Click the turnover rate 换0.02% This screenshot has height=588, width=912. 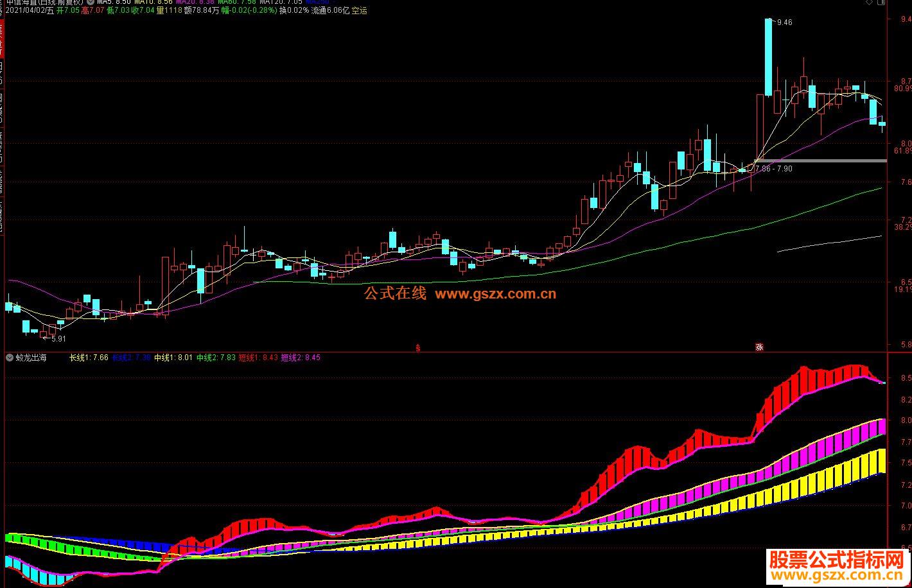point(294,11)
